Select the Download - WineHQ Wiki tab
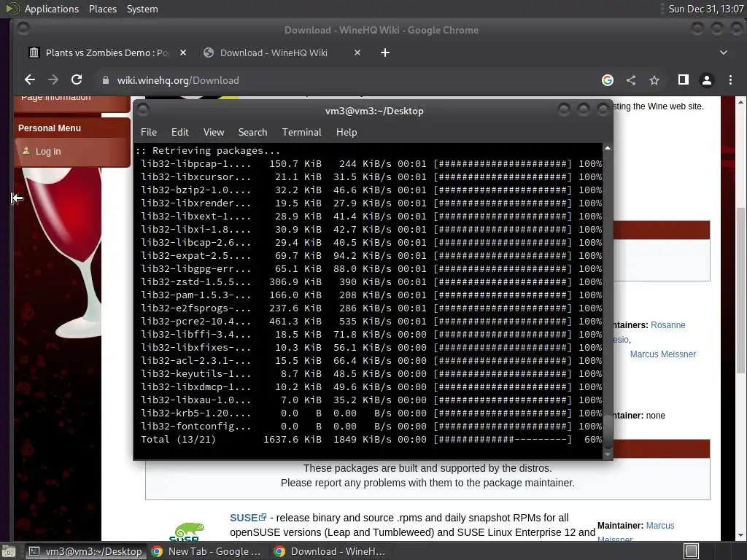747x560 pixels. (281, 52)
